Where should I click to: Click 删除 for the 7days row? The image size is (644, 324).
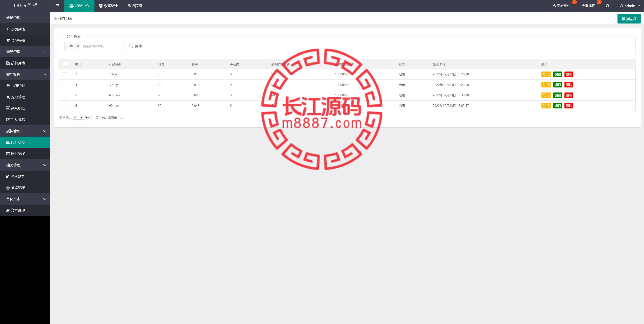(569, 74)
